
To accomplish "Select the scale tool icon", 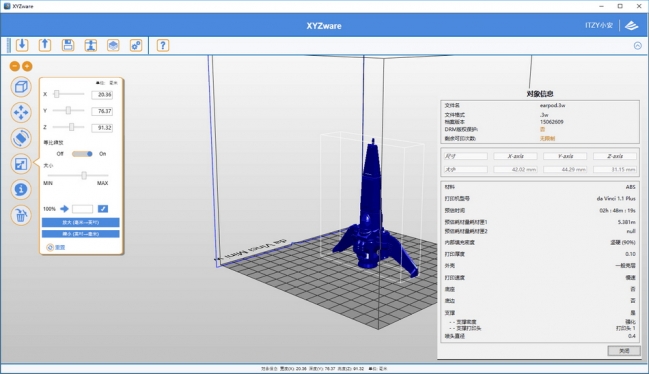I will click(x=21, y=164).
